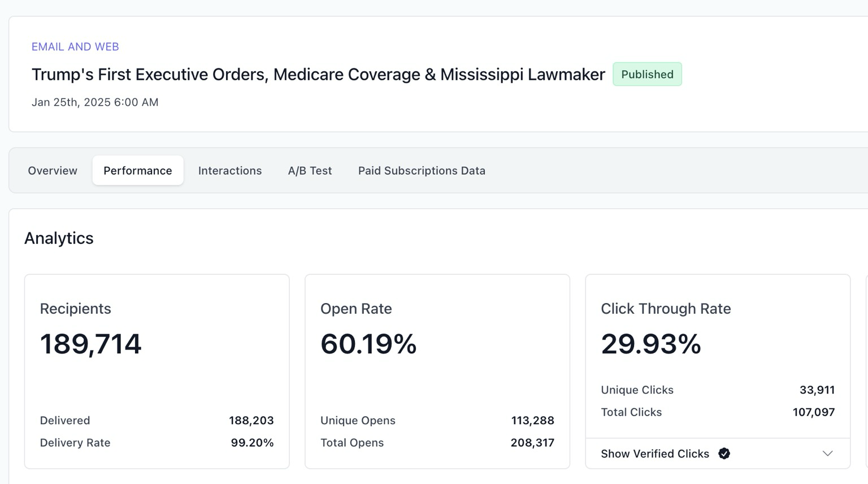The image size is (868, 484).
Task: Expand the Show Verified Clicks chevron
Action: coord(827,453)
